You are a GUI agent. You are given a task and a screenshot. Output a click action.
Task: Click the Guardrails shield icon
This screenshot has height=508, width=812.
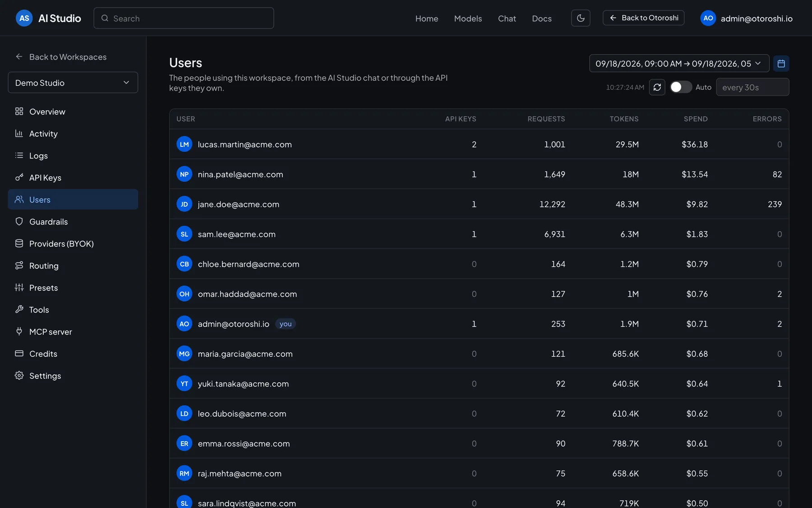(19, 222)
